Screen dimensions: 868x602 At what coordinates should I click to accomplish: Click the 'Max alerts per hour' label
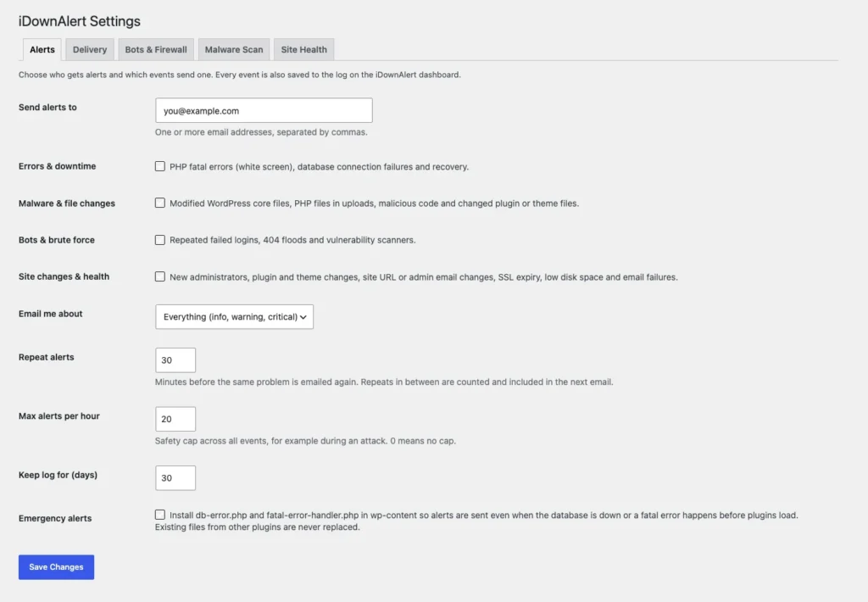pyautogui.click(x=59, y=416)
